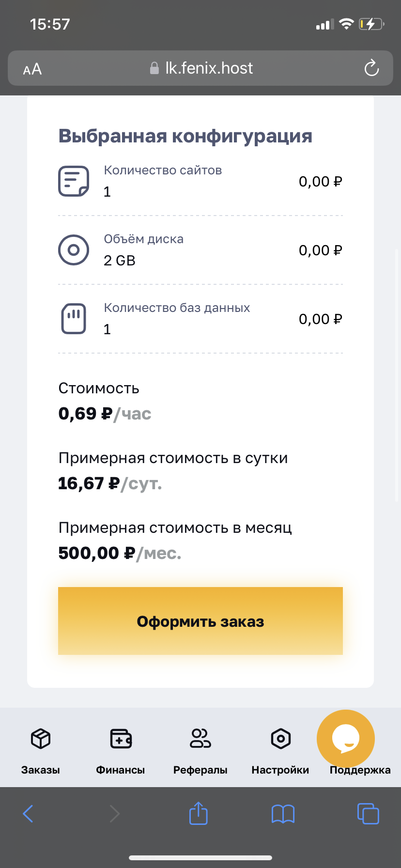The image size is (401, 868).
Task: Tap the 'Выбранная конфигурация' heading
Action: pyautogui.click(x=185, y=136)
